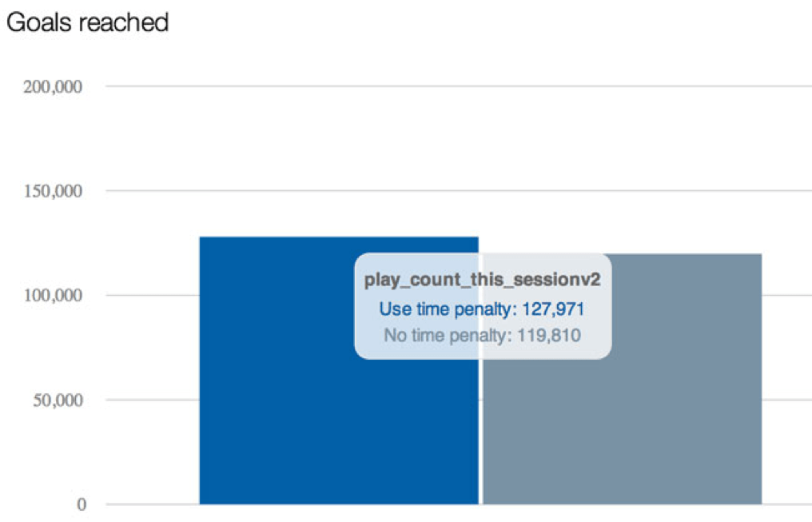Click the 150,000 y-axis label
The width and height of the screenshot is (812, 522).
(x=54, y=191)
